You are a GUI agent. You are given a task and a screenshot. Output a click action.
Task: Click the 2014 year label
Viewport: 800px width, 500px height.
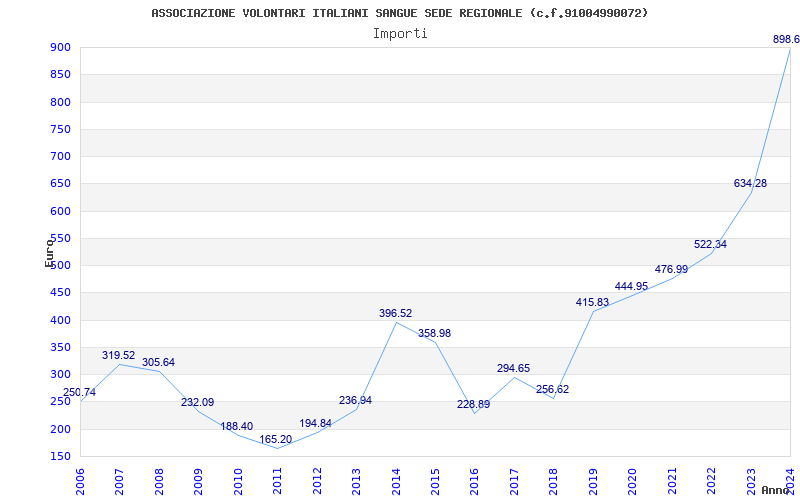pyautogui.click(x=395, y=482)
